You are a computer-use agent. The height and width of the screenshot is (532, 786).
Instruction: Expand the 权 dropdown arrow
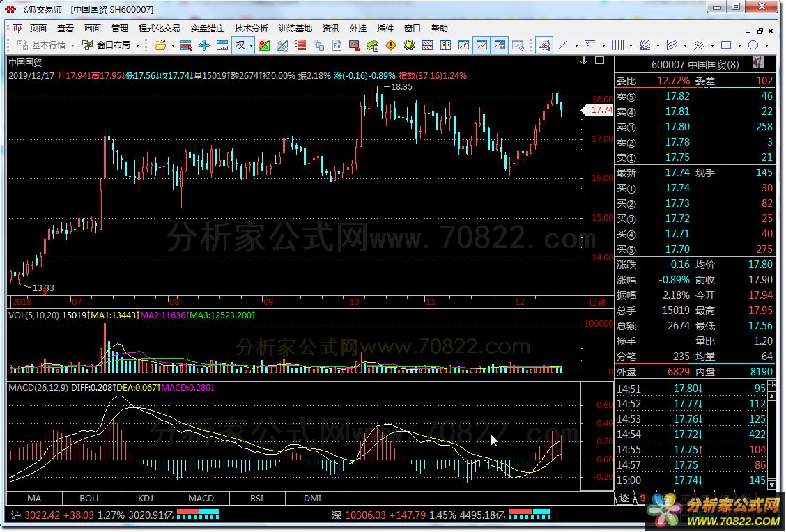(251, 45)
